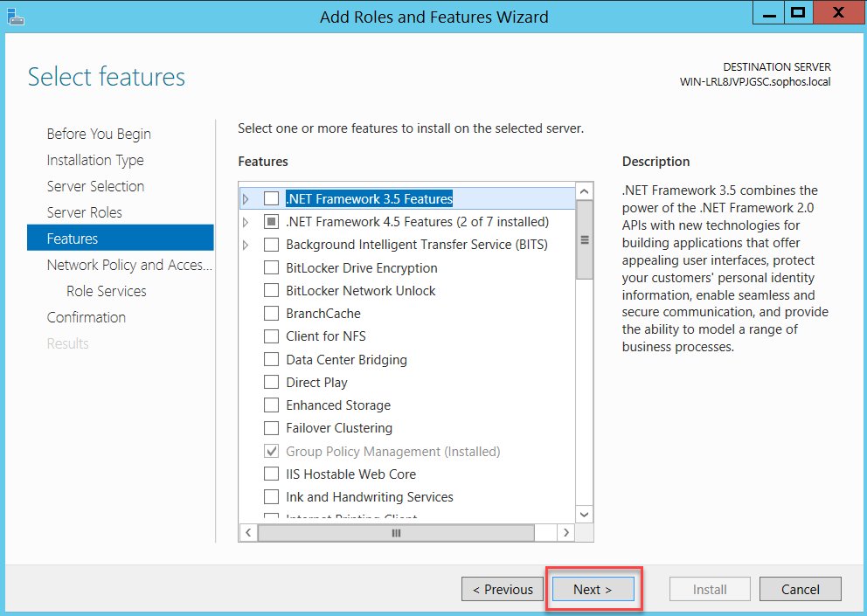
Task: Expand .NET Framework 4.5 Features node
Action: tap(246, 222)
